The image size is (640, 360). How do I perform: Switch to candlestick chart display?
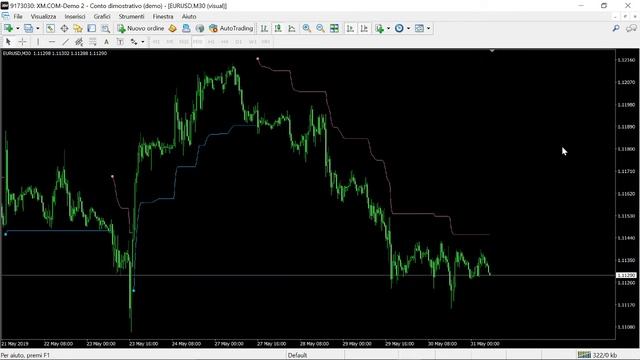[278, 28]
